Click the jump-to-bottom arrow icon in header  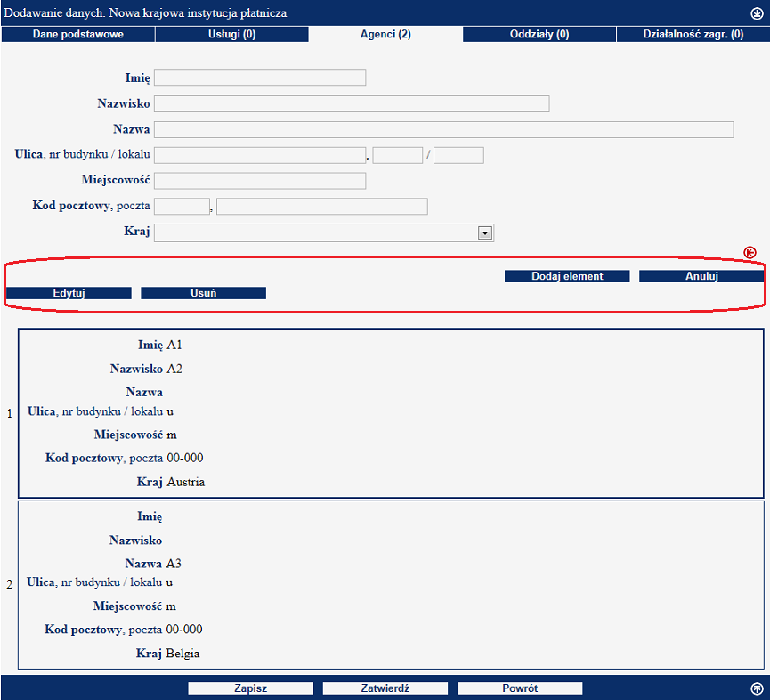[x=757, y=12]
